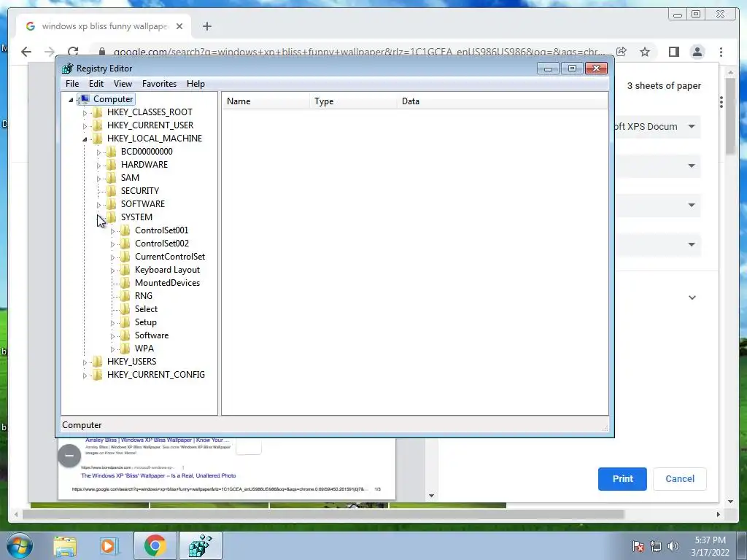
Task: Open the Favorites menu in Registry Editor
Action: point(159,84)
